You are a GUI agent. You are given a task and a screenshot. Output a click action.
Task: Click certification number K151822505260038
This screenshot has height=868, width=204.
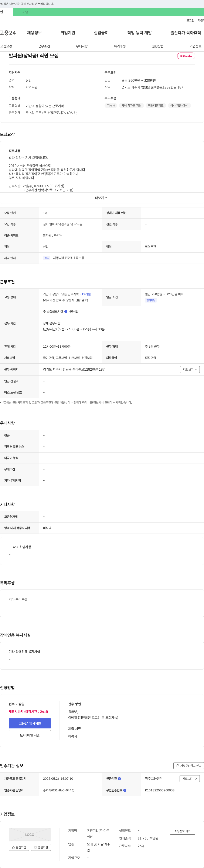click(x=160, y=790)
